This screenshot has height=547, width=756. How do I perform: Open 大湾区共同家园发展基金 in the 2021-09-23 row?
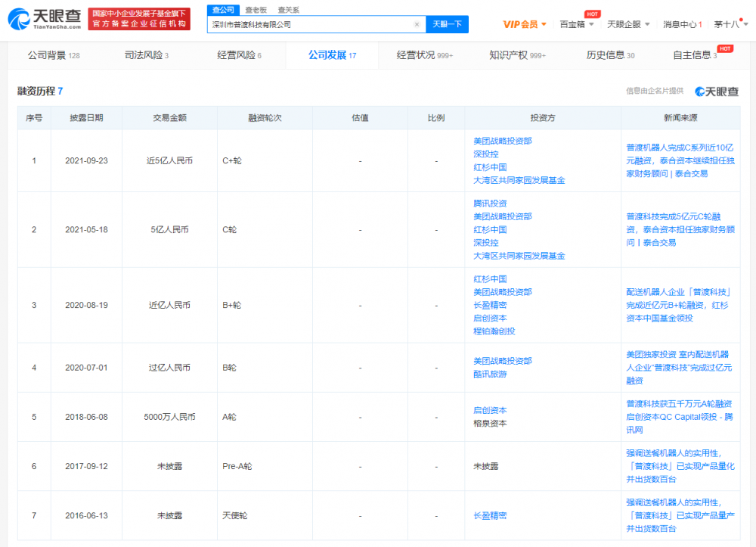[519, 180]
